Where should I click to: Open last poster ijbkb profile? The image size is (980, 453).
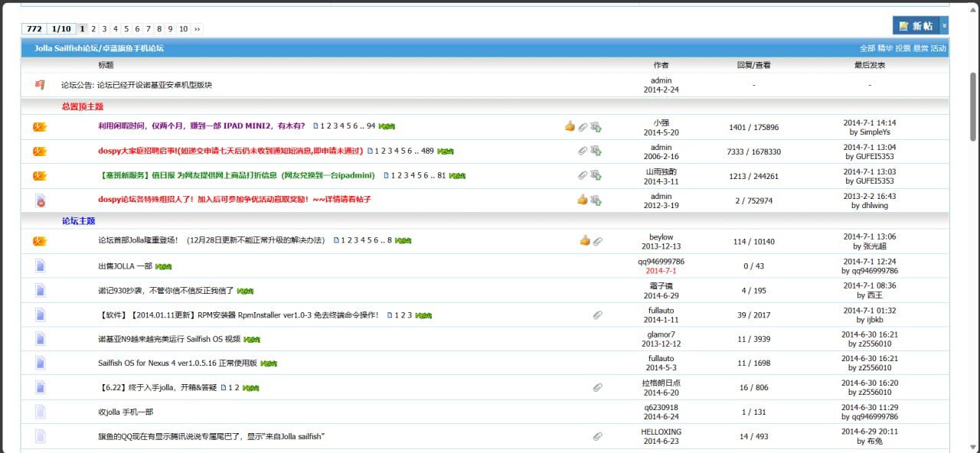pos(875,319)
